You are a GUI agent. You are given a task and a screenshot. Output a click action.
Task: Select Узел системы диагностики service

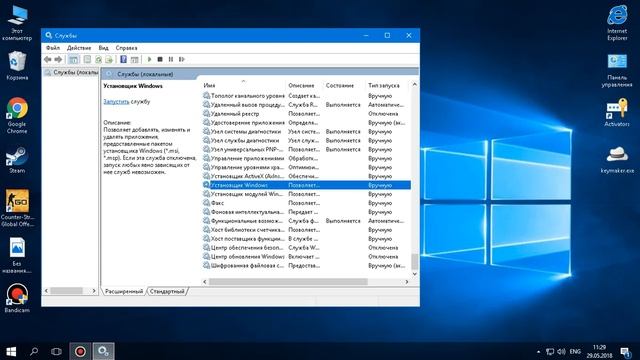[x=306, y=131]
